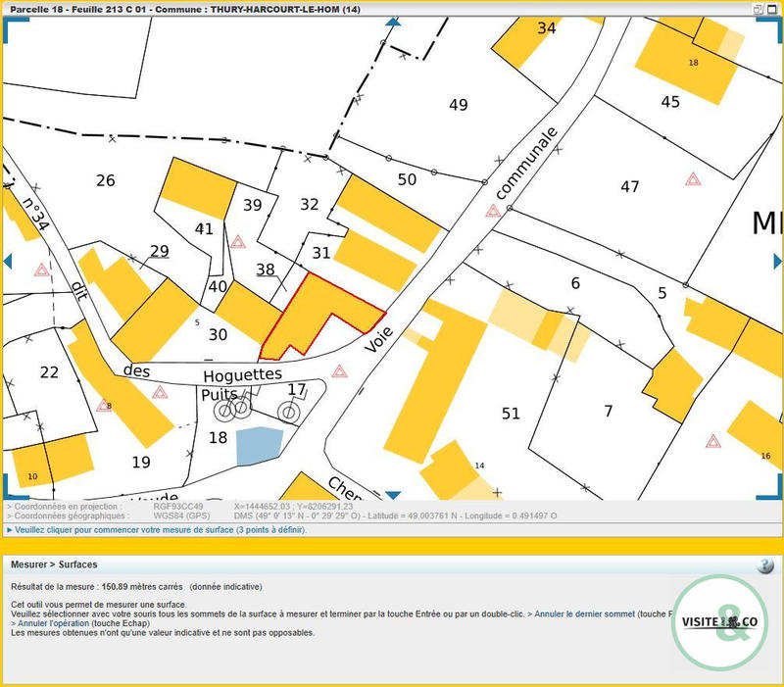Screen dimensions: 784x687
Task: Pan the map south with bottom arrow
Action: [x=393, y=495]
